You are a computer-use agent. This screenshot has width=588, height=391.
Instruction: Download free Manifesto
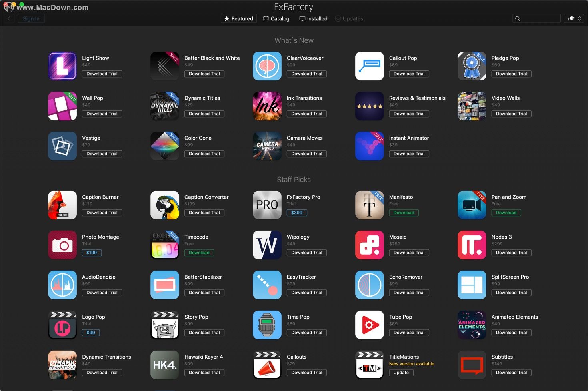tap(404, 213)
